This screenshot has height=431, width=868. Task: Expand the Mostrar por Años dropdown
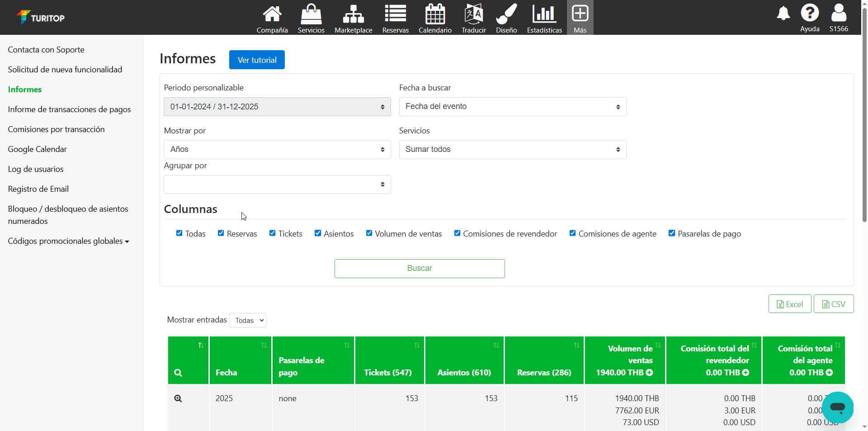(x=277, y=150)
